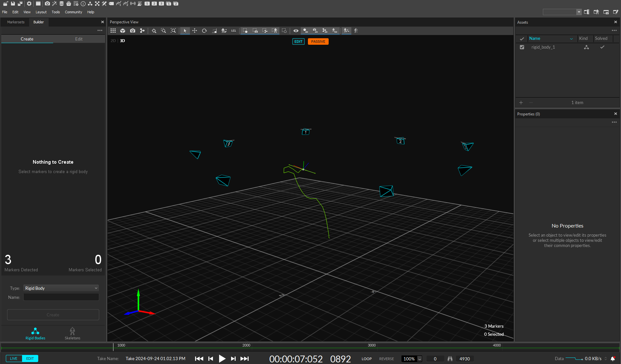Image resolution: width=621 pixels, height=364 pixels.
Task: Click the camera icon in viewport toolbar
Action: [133, 31]
